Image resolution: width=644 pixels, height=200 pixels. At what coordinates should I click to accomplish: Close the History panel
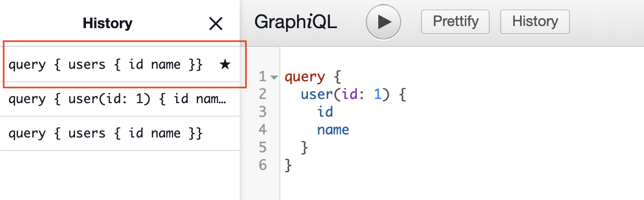click(216, 23)
